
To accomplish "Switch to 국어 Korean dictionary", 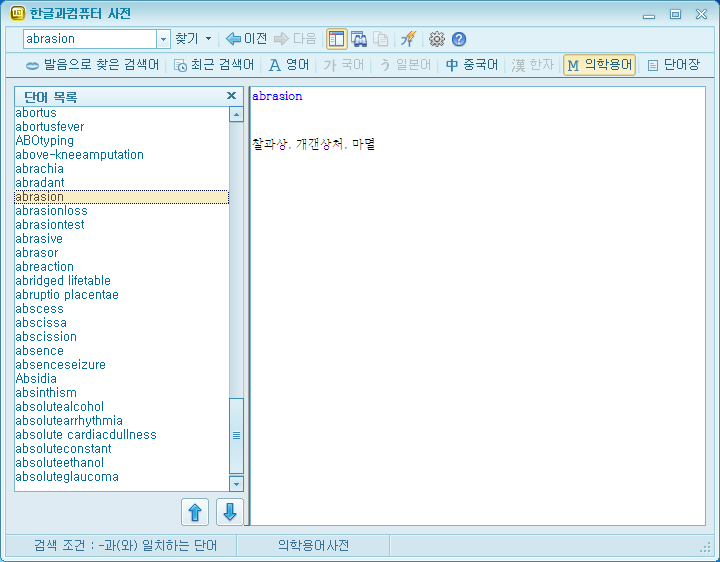I will (343, 65).
